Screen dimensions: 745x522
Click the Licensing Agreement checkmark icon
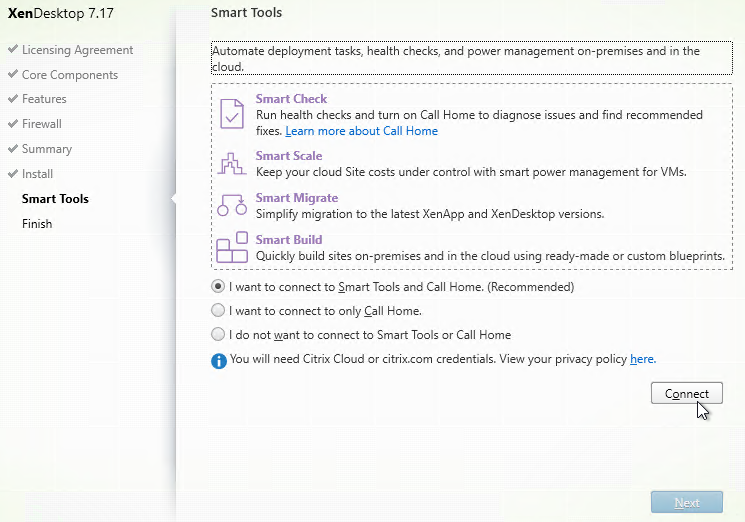click(x=13, y=49)
